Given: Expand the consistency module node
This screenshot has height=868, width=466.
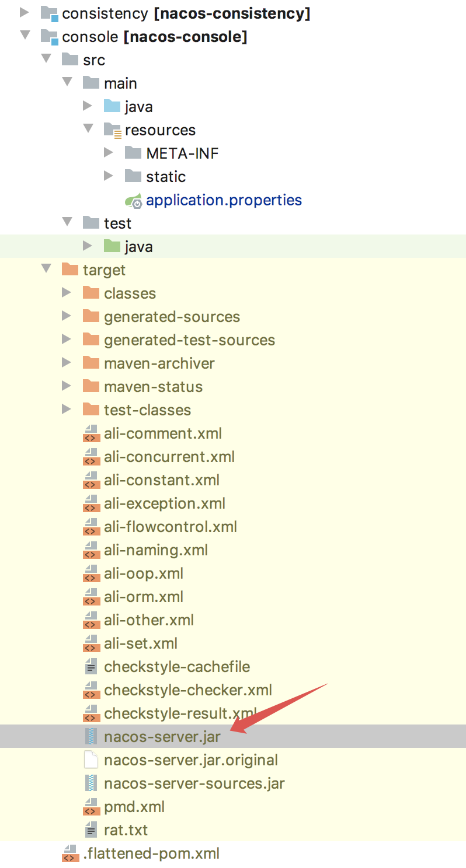Looking at the screenshot, I should [x=25, y=13].
